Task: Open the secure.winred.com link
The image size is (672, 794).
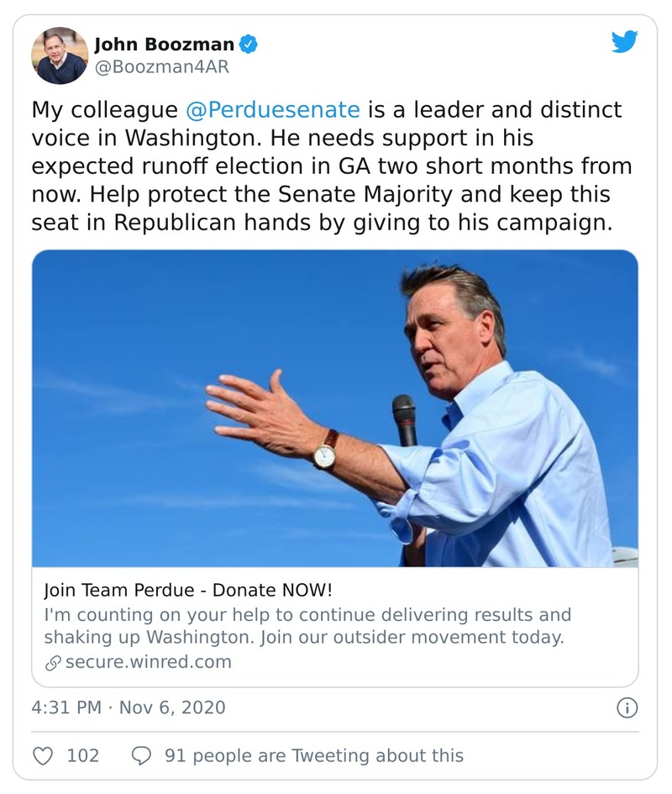Action: pos(148,661)
